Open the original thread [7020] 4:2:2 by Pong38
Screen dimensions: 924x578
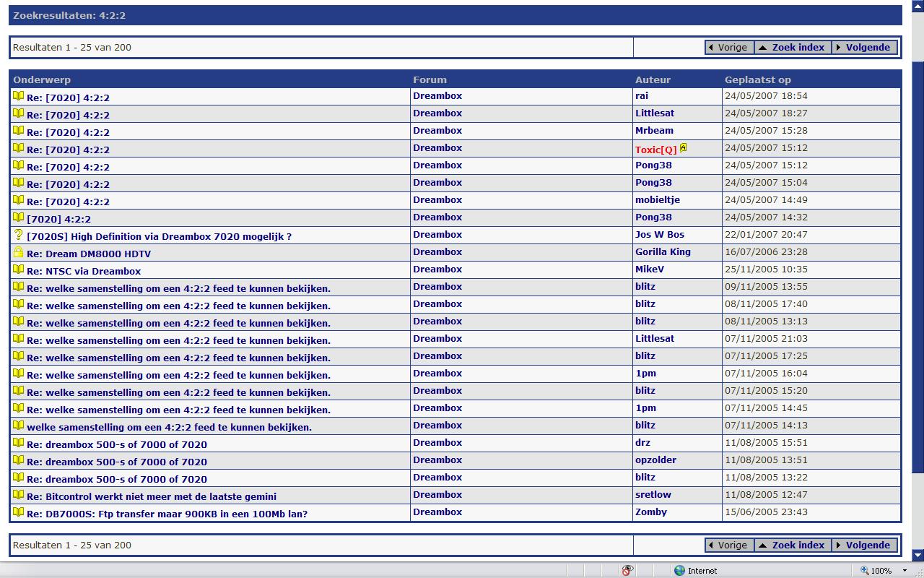pyautogui.click(x=58, y=219)
